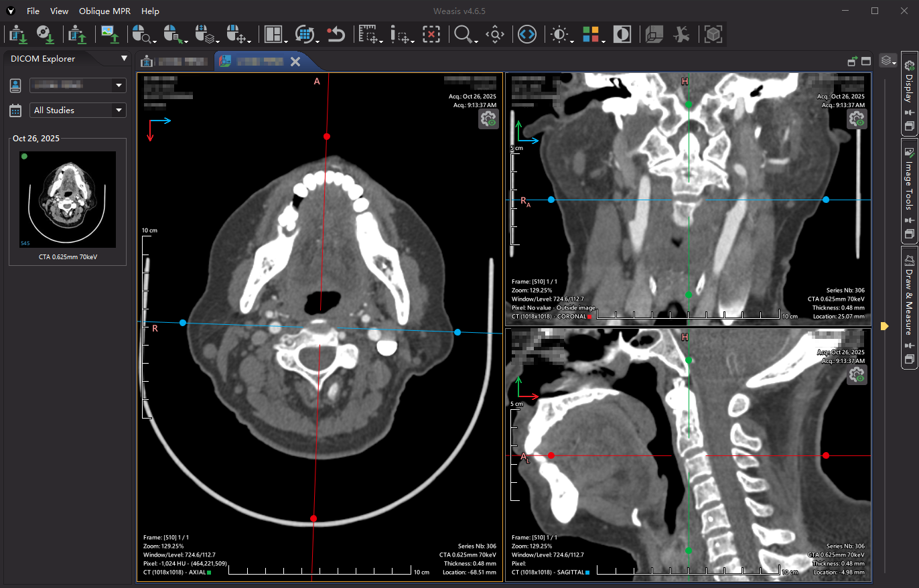The image size is (919, 588).
Task: Click the magnifying glass zoom icon
Action: point(462,34)
